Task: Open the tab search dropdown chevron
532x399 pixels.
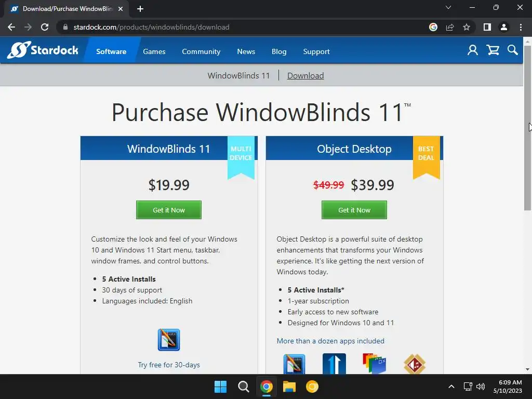Action: 448,7
